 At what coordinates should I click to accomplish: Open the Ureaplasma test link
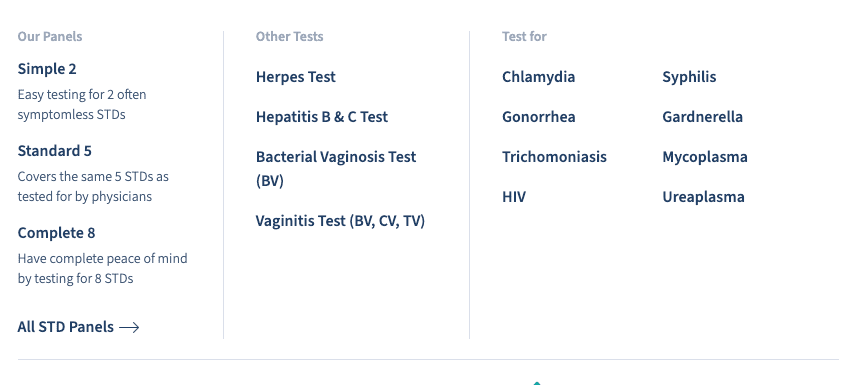pyautogui.click(x=703, y=197)
